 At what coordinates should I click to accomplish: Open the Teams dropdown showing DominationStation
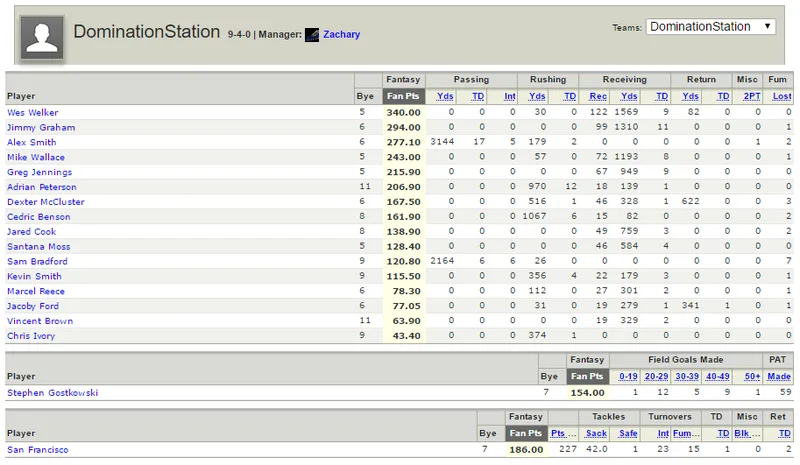click(711, 27)
